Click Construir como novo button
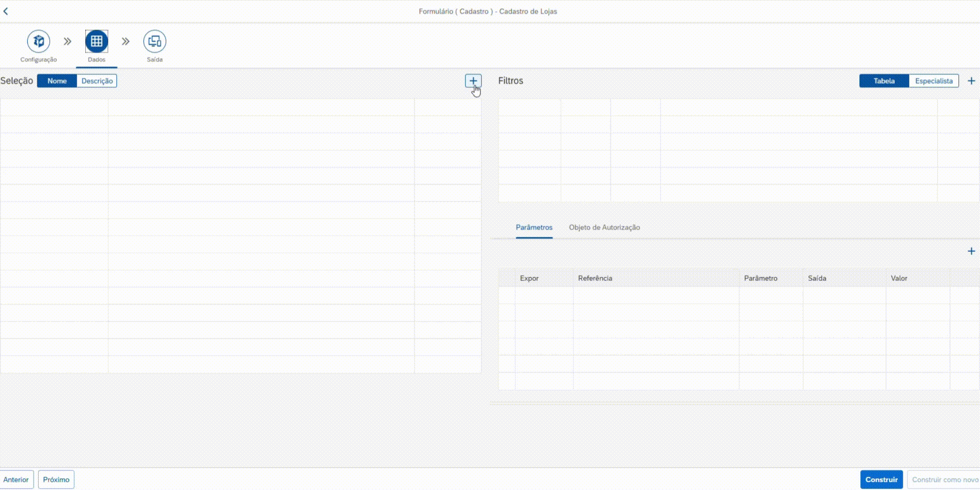Screen dimensions: 980x490 (945, 480)
